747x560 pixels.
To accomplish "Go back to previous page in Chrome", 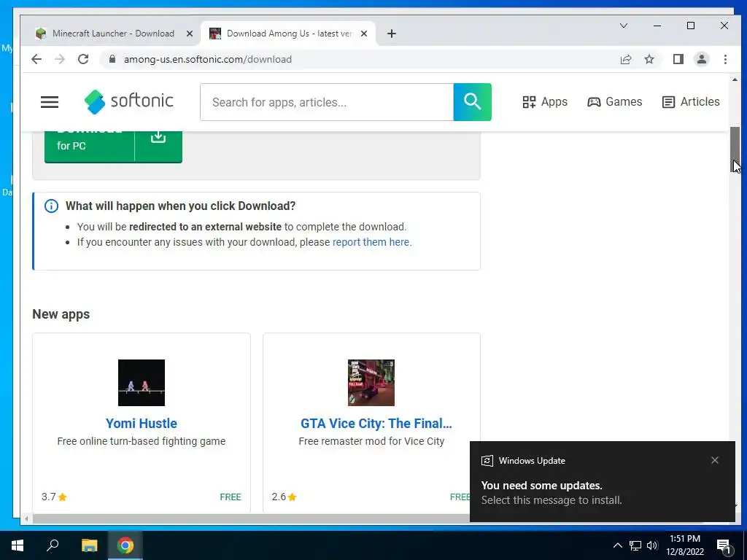I will point(36,59).
